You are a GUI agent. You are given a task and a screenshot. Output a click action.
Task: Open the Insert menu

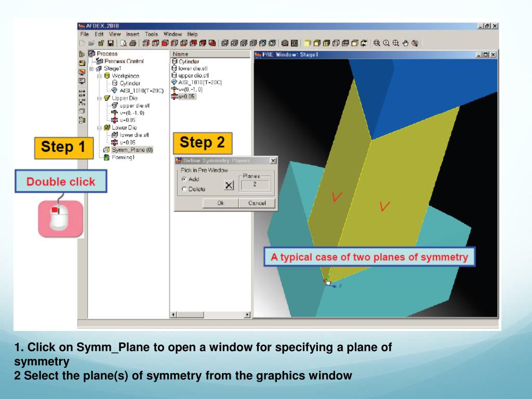coord(132,34)
